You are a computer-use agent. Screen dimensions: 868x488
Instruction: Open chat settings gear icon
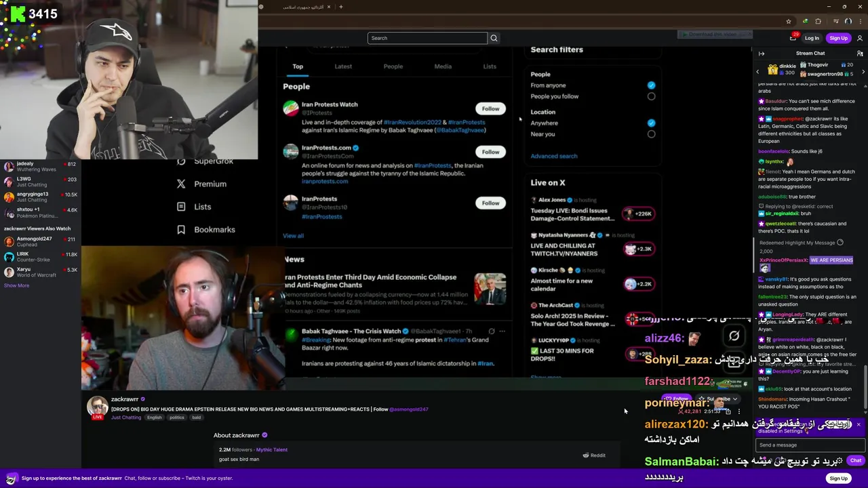pyautogui.click(x=840, y=461)
